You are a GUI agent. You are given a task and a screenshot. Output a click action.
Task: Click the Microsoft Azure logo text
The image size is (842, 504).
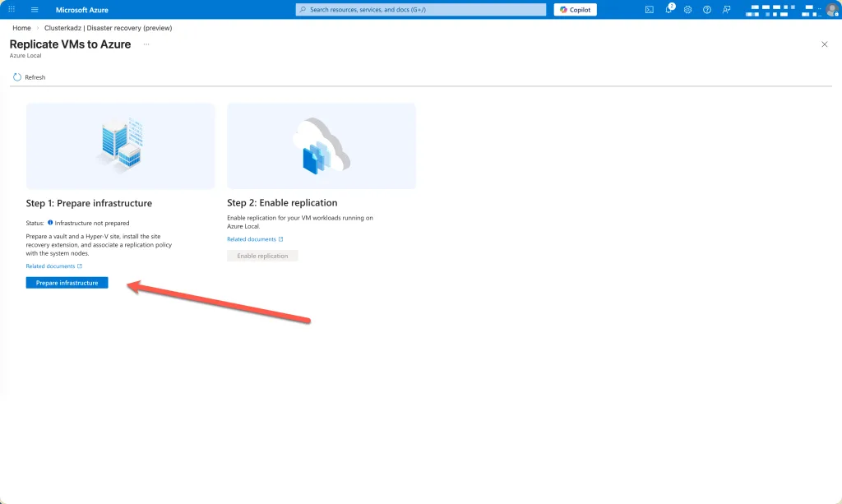coord(82,10)
